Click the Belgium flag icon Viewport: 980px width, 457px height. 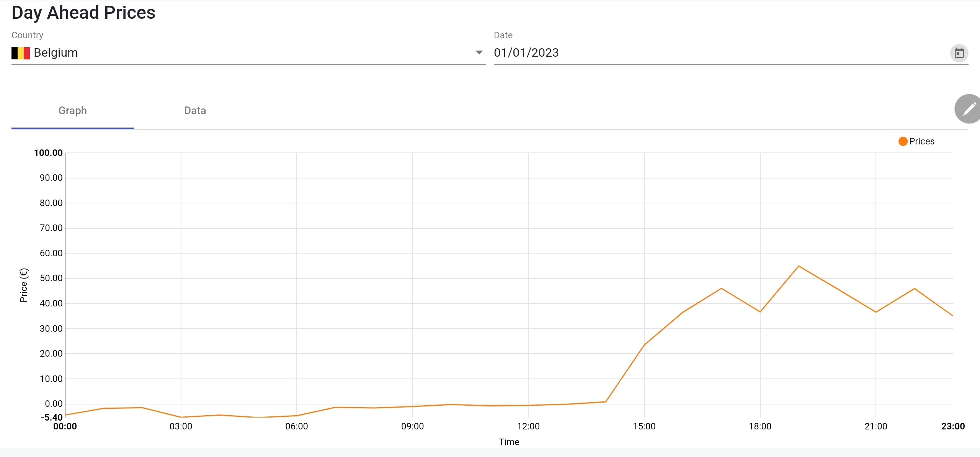21,53
